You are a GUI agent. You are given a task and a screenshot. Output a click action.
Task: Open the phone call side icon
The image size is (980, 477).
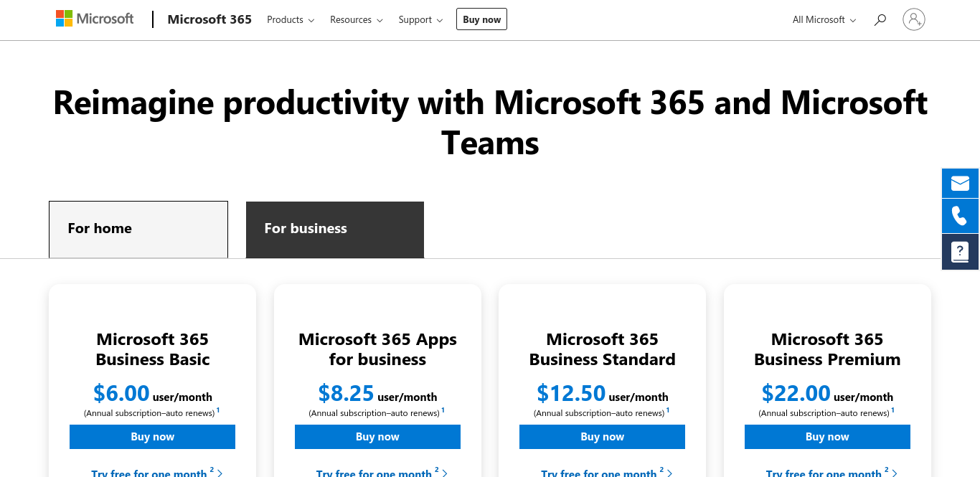961,216
